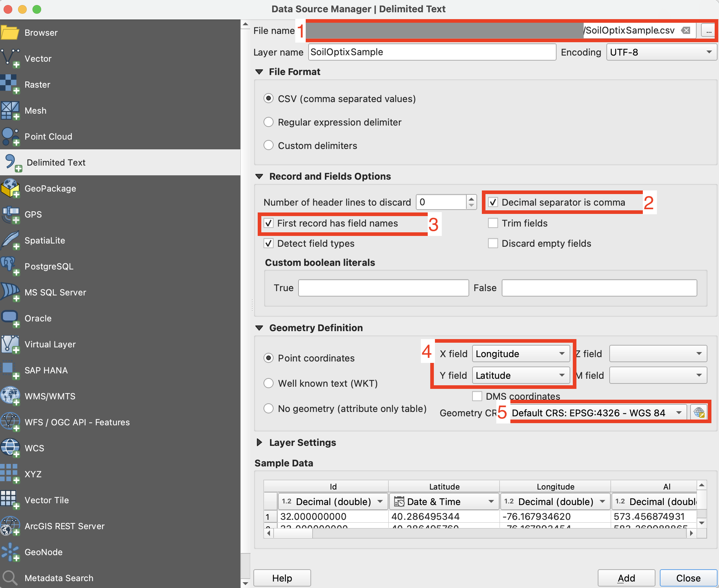The image size is (719, 588).
Task: Open the Encoding UTF-8 dropdown
Action: [x=661, y=52]
